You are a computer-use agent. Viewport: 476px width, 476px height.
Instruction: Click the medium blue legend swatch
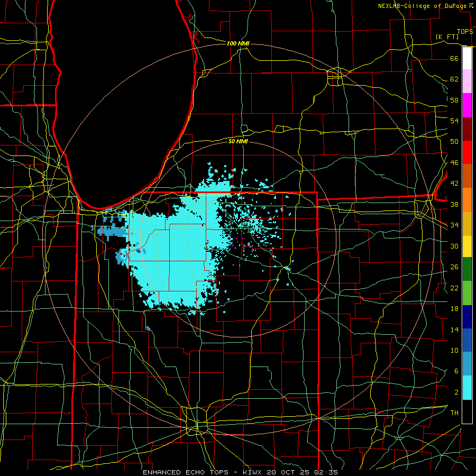[467, 340]
